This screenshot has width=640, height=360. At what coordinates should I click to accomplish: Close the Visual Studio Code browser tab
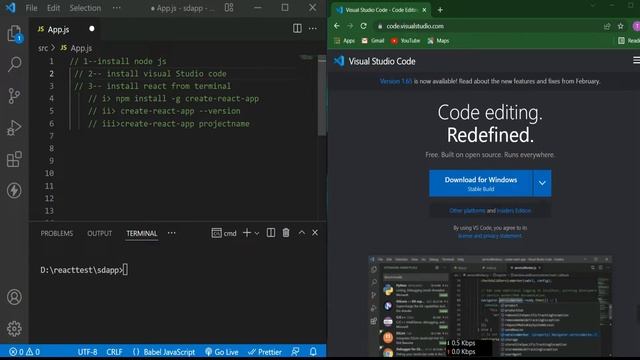coord(424,10)
